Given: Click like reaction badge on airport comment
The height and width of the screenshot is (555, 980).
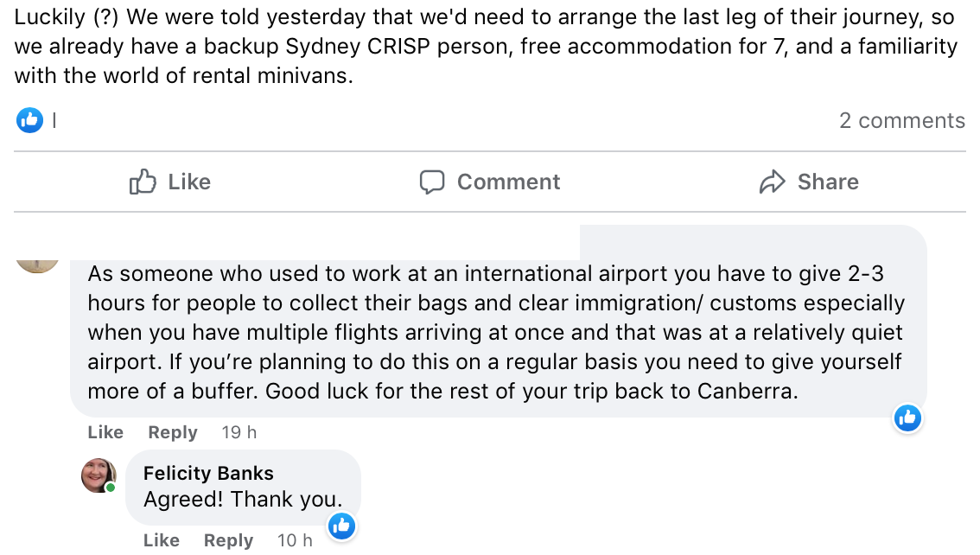Looking at the screenshot, I should (x=907, y=418).
